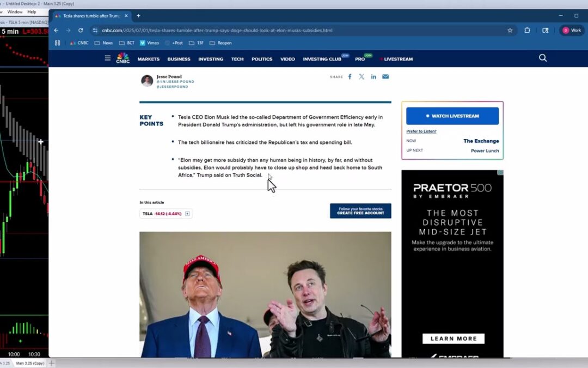Open the Work profile button

pos(572,31)
